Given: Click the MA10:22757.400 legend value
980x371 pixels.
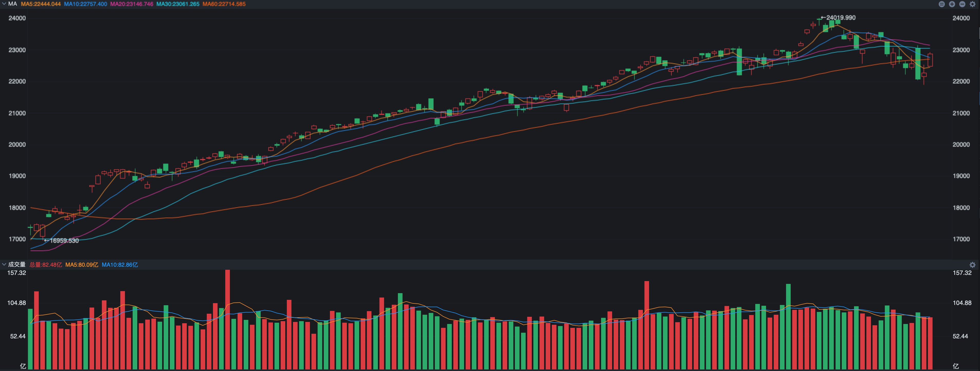Looking at the screenshot, I should coord(85,4).
